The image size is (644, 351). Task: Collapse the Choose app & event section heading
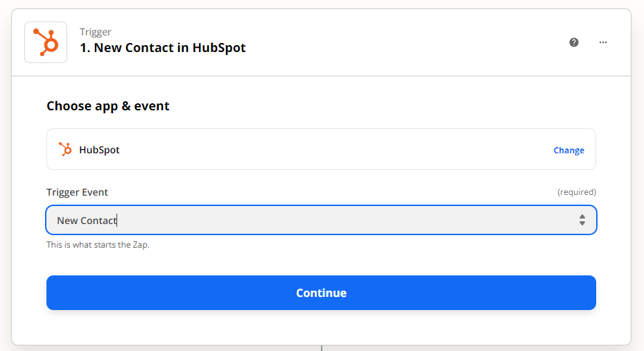[x=107, y=106]
